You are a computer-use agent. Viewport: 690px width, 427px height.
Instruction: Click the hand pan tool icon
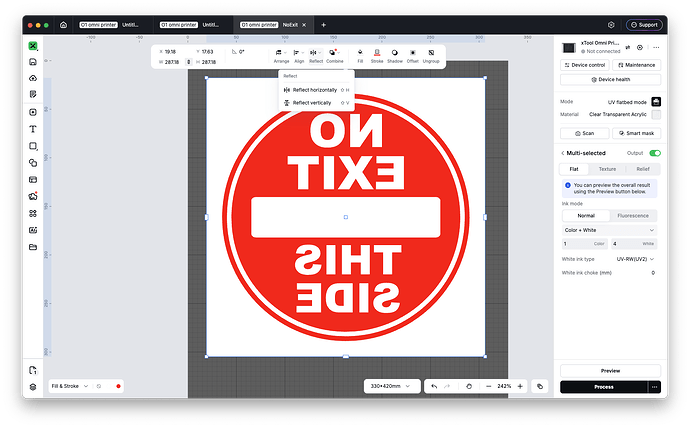pos(469,386)
